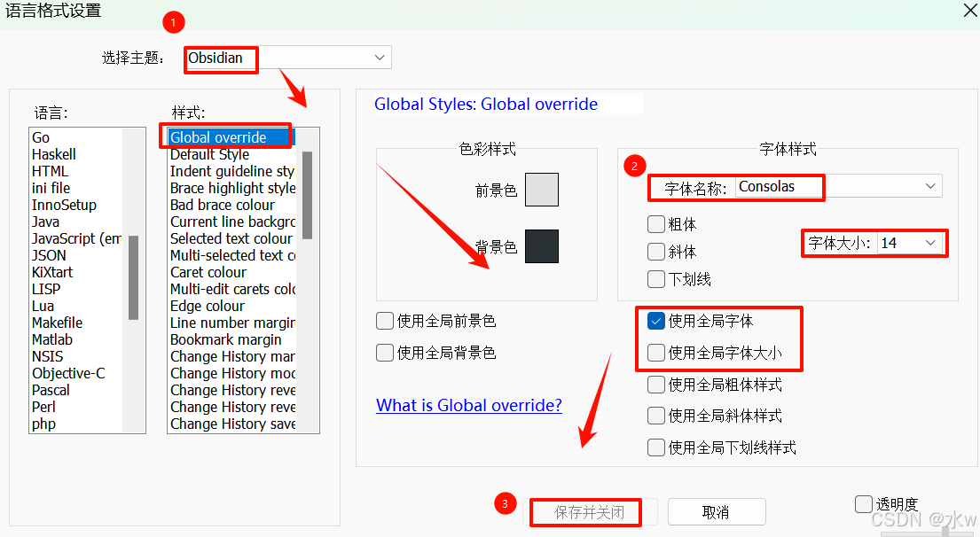Screen dimensions: 980x537
Task: Toggle the 斜体 italic checkbox
Action: click(655, 252)
